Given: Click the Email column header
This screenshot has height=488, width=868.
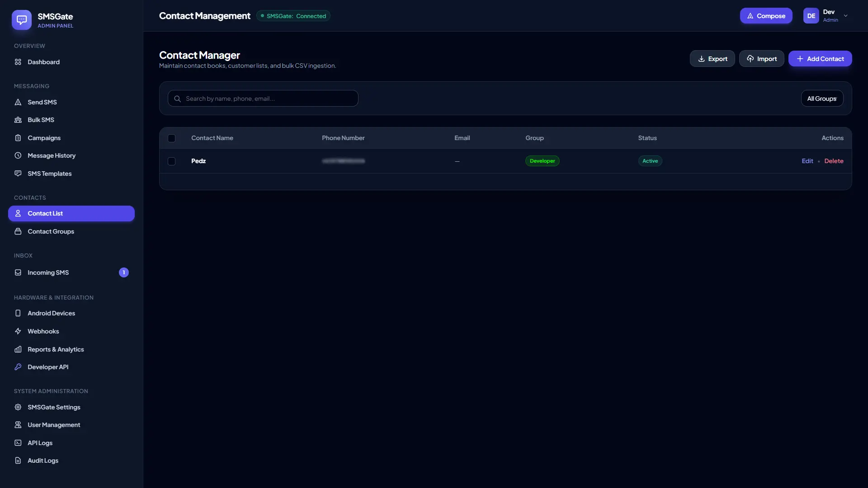Looking at the screenshot, I should click(x=462, y=138).
